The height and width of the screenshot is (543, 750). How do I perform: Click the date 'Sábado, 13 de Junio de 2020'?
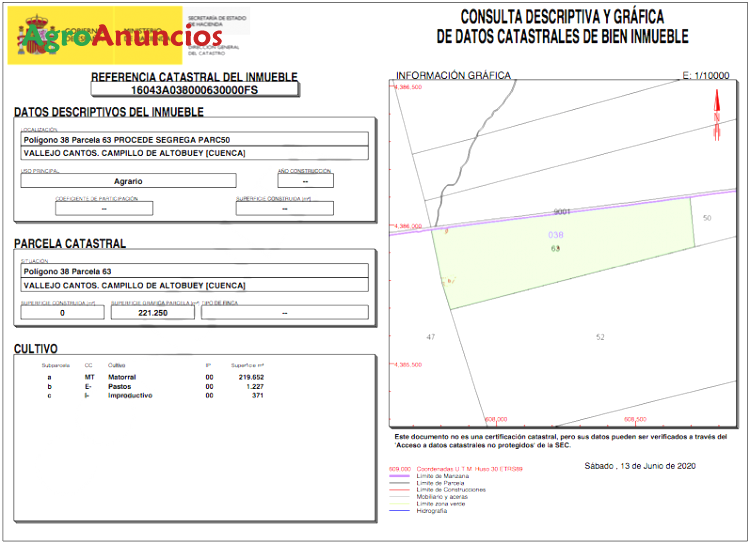coord(640,466)
